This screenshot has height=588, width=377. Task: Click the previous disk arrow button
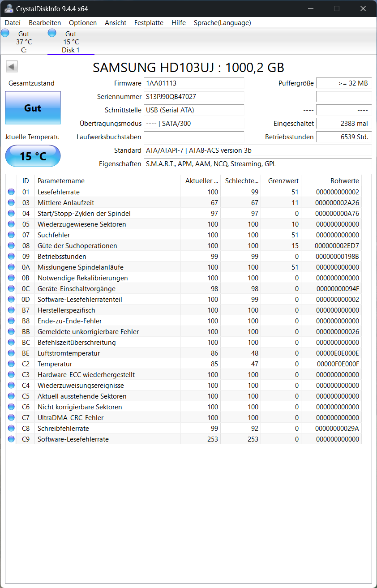click(12, 67)
